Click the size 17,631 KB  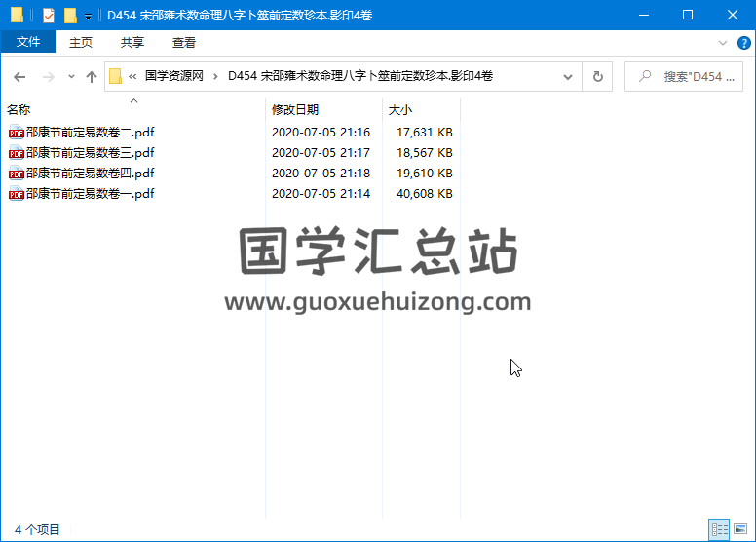click(425, 133)
